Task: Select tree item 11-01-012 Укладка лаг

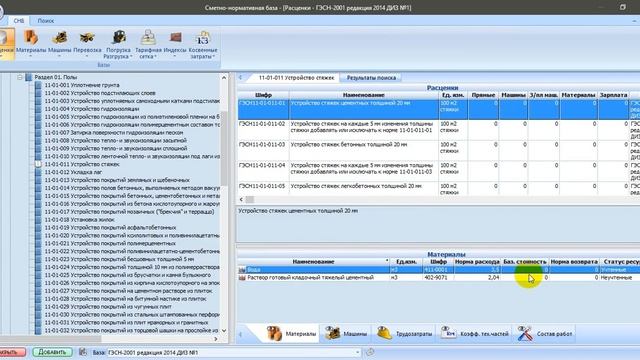Action: click(73, 172)
